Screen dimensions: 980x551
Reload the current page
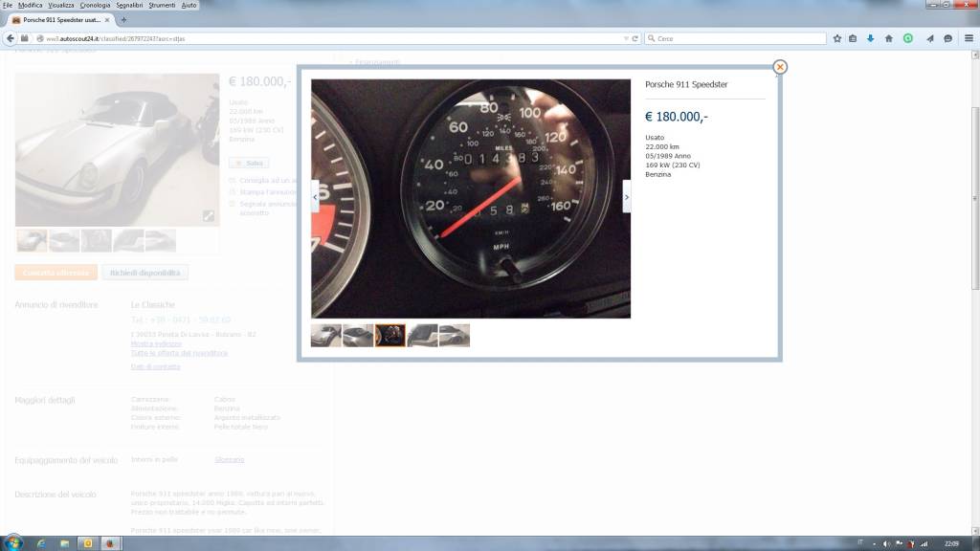click(635, 38)
